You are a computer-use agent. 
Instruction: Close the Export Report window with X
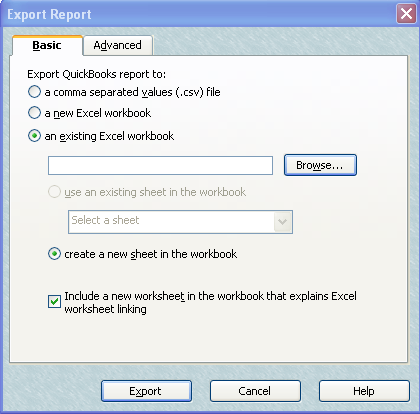pos(406,14)
